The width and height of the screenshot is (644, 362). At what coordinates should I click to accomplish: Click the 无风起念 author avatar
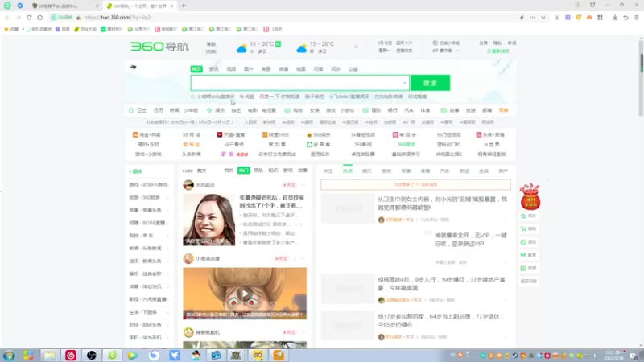click(188, 185)
